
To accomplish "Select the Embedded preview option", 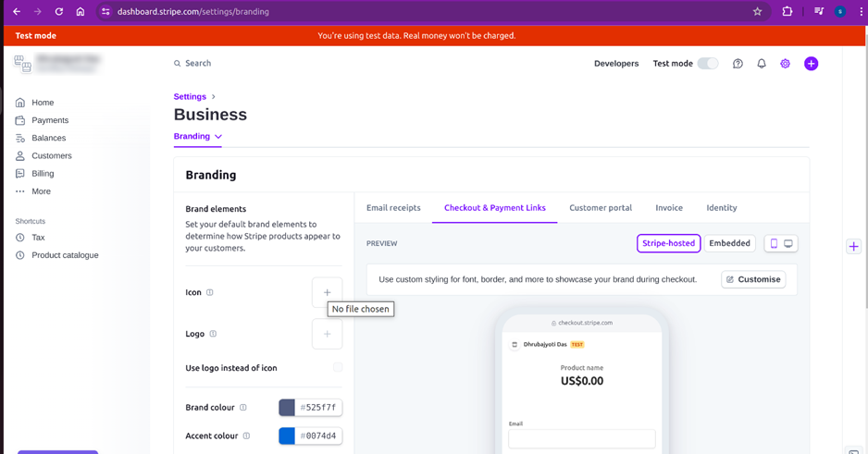I will (x=729, y=243).
